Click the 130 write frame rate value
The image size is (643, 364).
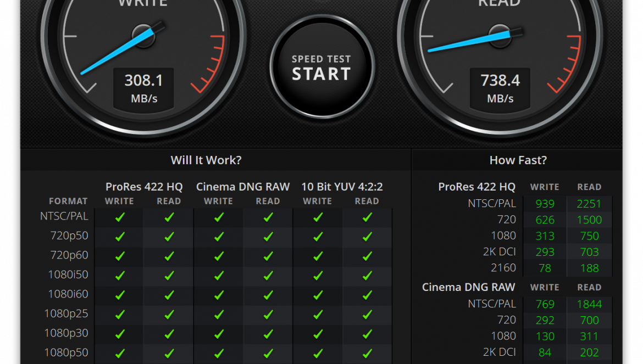click(x=545, y=336)
